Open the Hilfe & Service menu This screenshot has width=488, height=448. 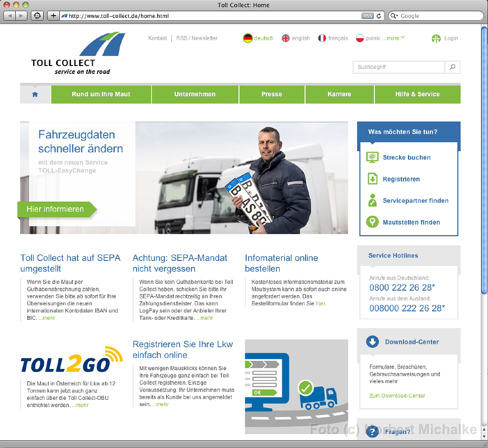(x=417, y=95)
